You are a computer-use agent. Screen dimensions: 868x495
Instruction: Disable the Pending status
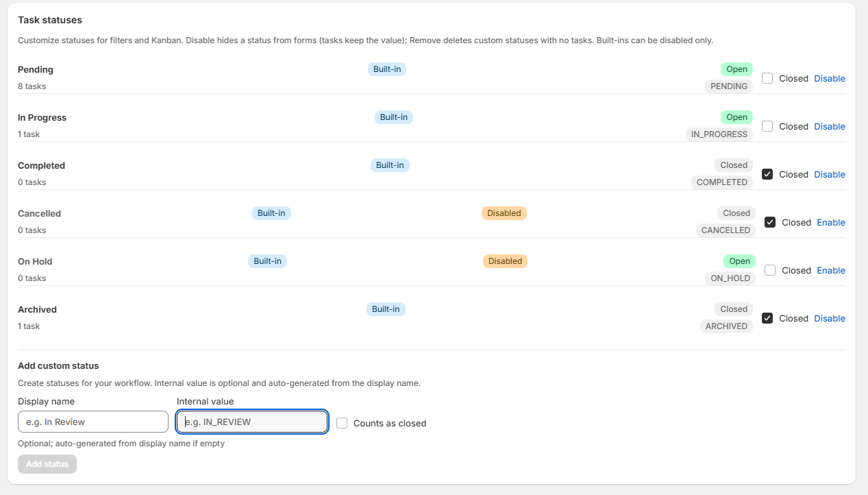830,78
